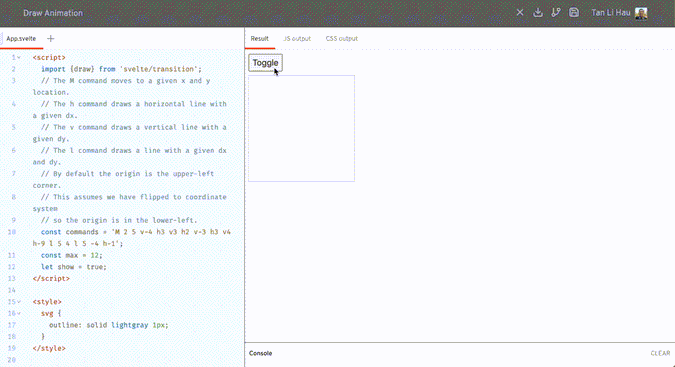The width and height of the screenshot is (675, 367).
Task: Click the closing </style> tag line
Action: coord(49,348)
